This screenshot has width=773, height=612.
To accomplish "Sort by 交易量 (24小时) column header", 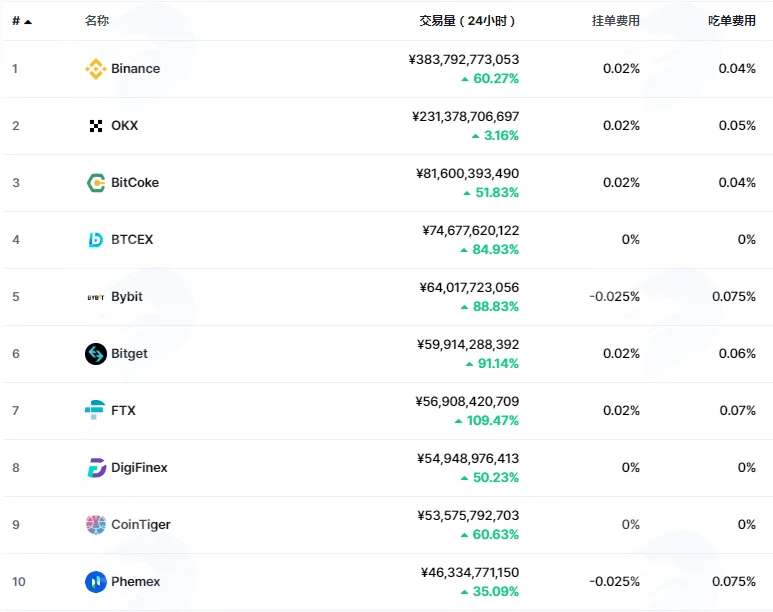I will coord(467,21).
